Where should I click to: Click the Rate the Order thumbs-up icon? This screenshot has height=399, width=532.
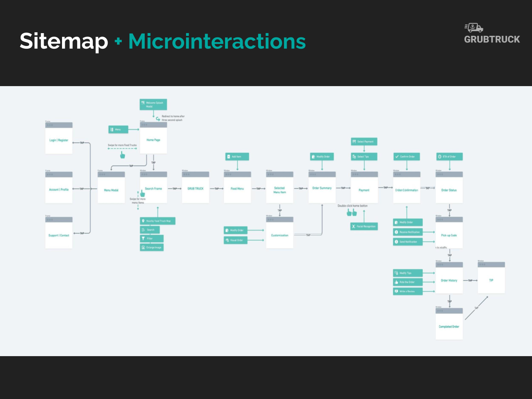click(x=396, y=282)
